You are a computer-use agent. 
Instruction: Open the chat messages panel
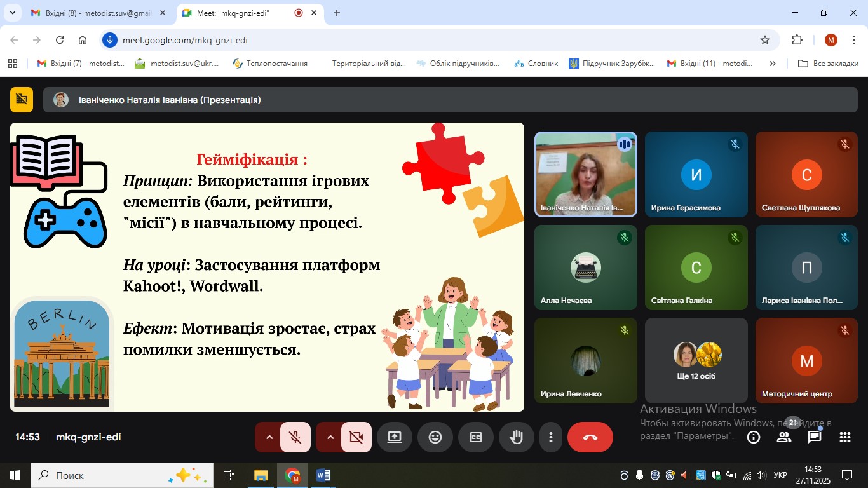pos(814,437)
